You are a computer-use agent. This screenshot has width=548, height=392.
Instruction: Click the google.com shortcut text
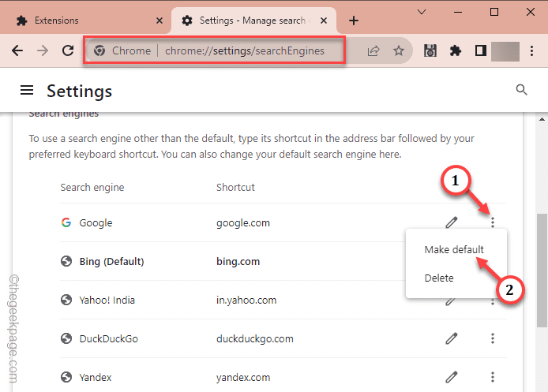point(243,223)
